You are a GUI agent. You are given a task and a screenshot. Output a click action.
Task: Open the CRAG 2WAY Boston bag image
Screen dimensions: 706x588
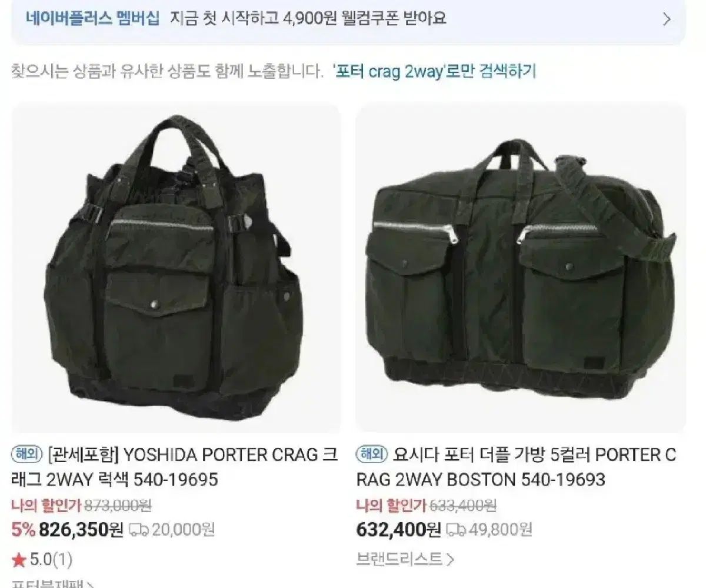(521, 268)
